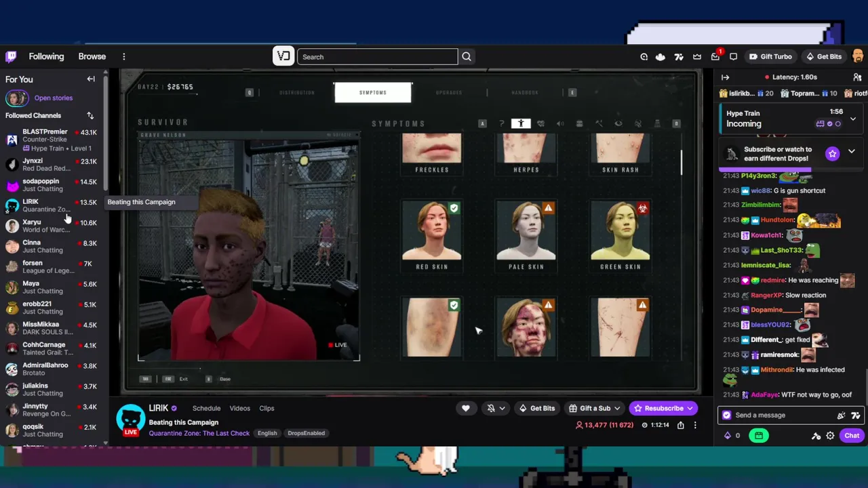Open the Quarantine Zone: The Last Check category link
This screenshot has width=868, height=488.
(199, 433)
